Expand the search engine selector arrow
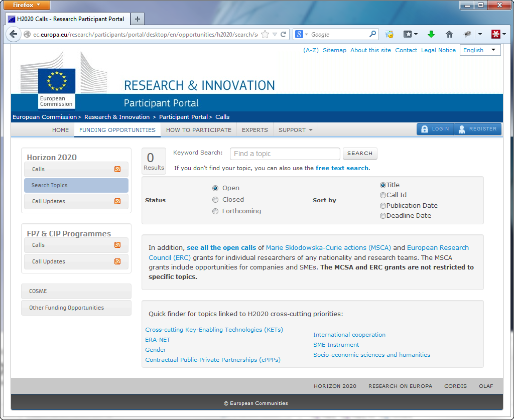 coord(306,35)
